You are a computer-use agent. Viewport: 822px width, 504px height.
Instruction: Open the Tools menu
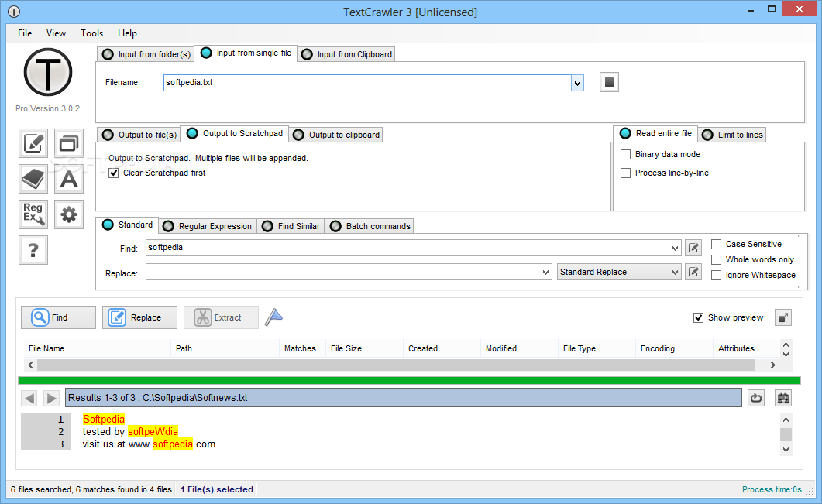tap(91, 33)
